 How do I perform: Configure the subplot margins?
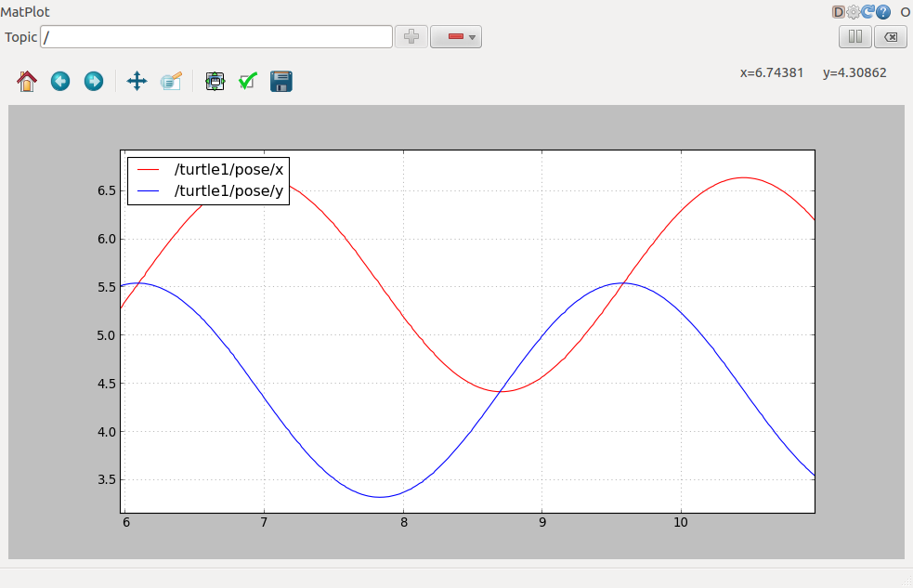tap(215, 82)
